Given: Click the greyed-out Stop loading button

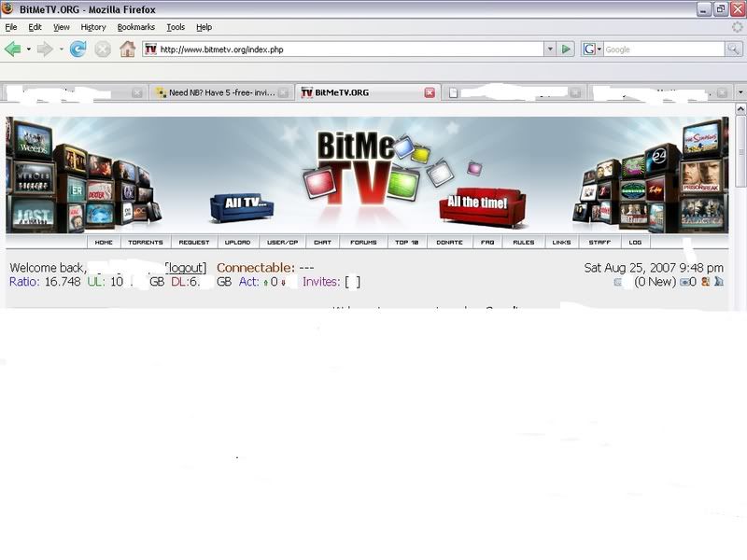Looking at the screenshot, I should coord(102,49).
